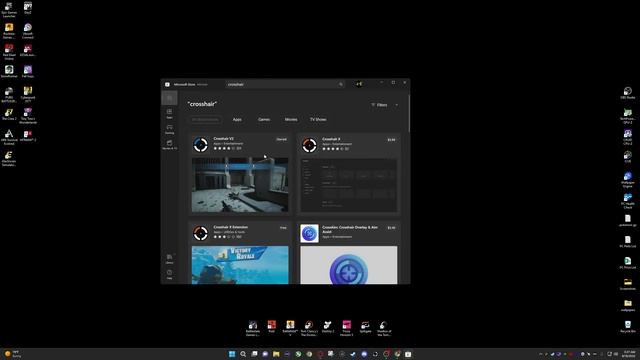
Task: Open the Home tab in Microsoft Store sidebar
Action: (169, 98)
